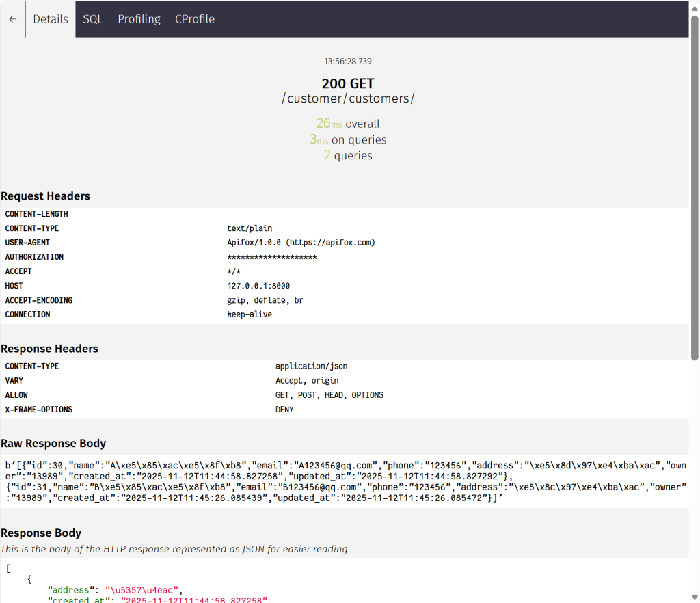The height and width of the screenshot is (603, 700).
Task: Open the SQL tab
Action: [x=92, y=19]
